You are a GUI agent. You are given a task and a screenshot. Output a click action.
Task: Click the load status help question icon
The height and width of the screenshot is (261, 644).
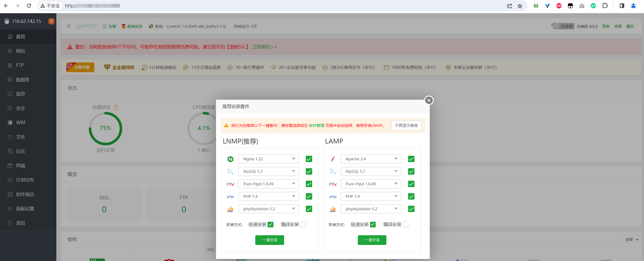(x=116, y=107)
